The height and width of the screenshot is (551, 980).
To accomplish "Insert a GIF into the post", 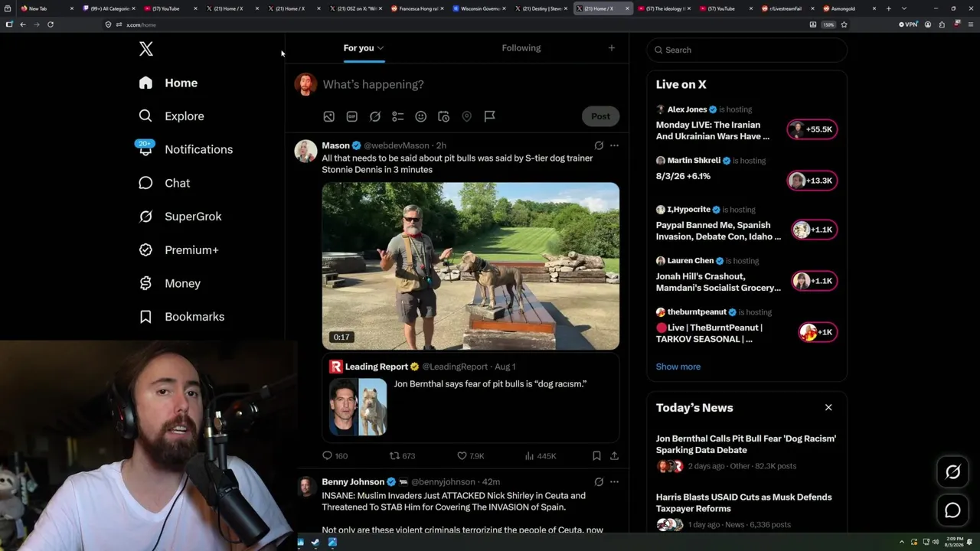I will point(351,116).
